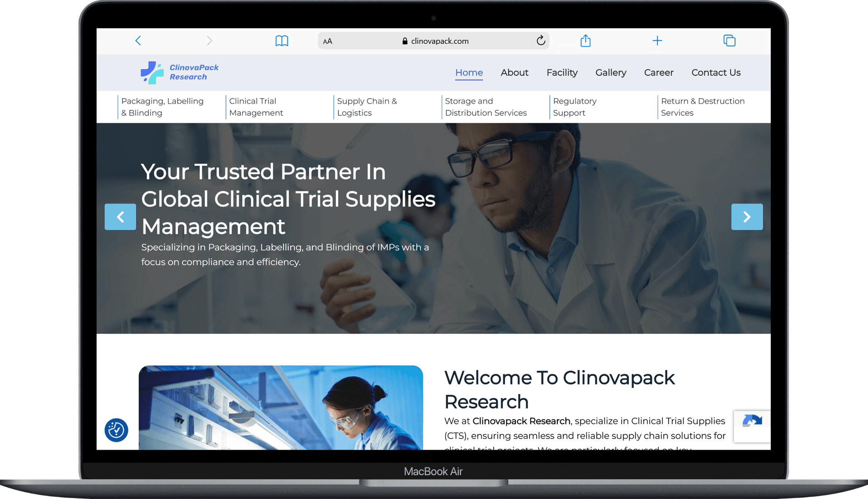The image size is (868, 499).
Task: Click the reload page icon
Action: pyautogui.click(x=541, y=41)
